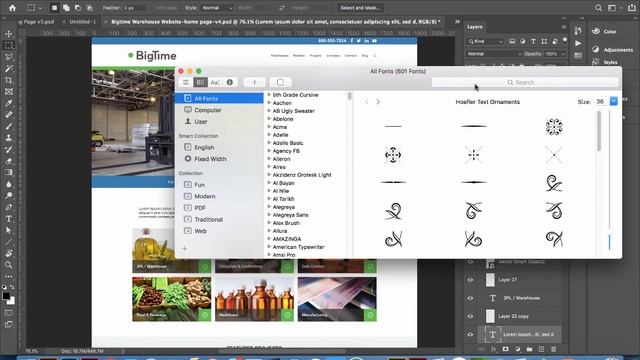
Task: Expand the Alegreya Sans font family
Action: pyautogui.click(x=269, y=215)
